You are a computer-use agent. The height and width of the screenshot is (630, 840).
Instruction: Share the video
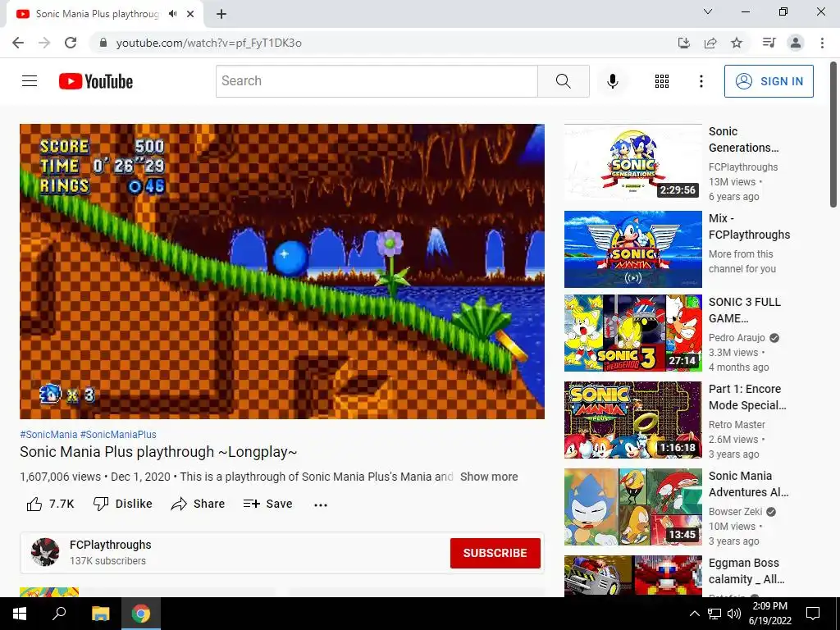(198, 504)
